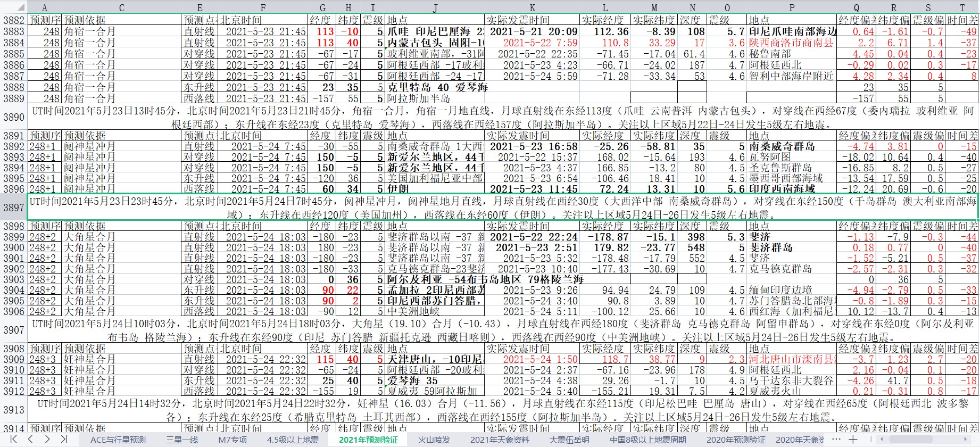Select column K header
Image resolution: width=980 pixels, height=447 pixels.
click(532, 7)
